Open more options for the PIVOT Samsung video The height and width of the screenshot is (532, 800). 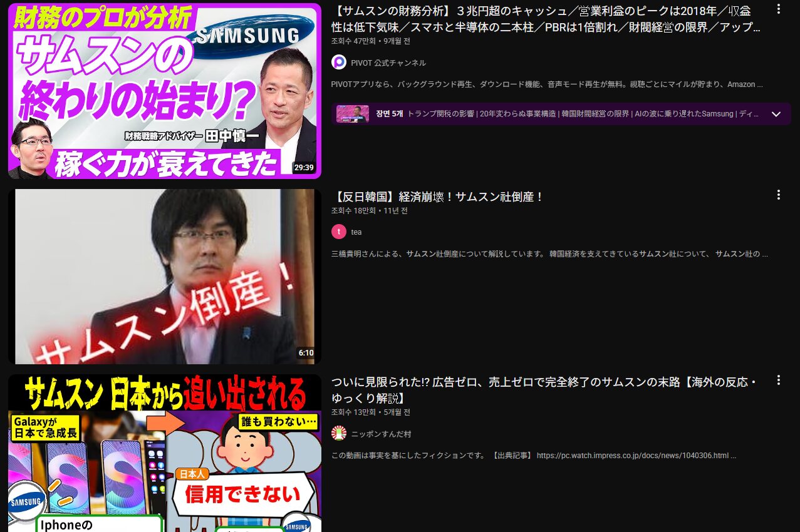[779, 9]
